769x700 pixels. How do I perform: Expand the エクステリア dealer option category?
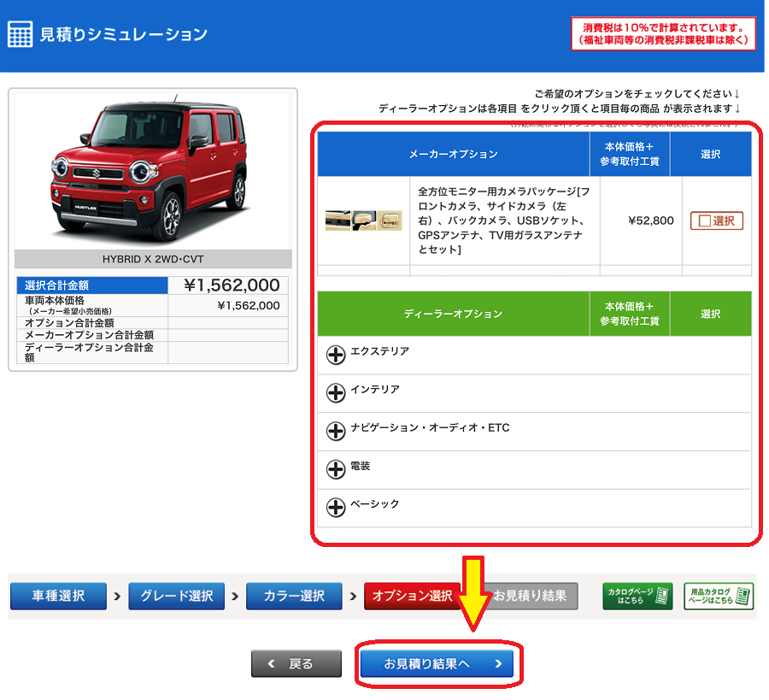point(336,355)
